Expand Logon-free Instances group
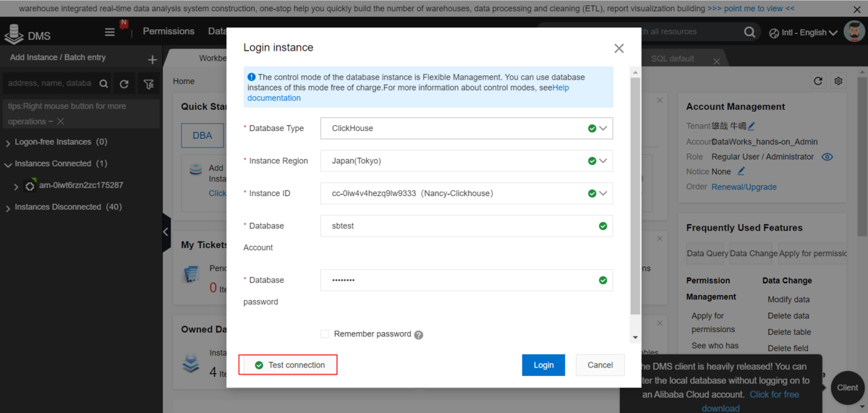 [8, 143]
